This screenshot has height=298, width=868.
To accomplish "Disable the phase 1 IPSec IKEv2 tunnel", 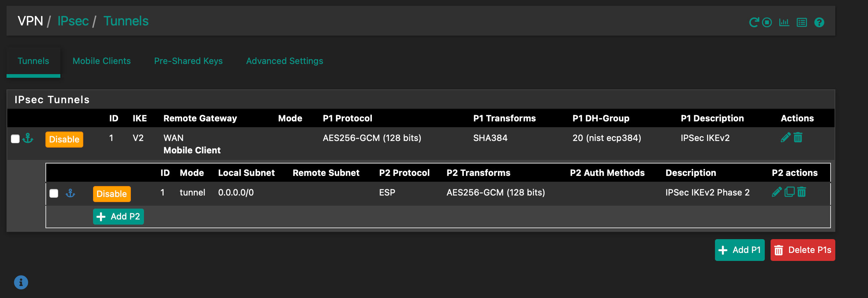I will 64,140.
